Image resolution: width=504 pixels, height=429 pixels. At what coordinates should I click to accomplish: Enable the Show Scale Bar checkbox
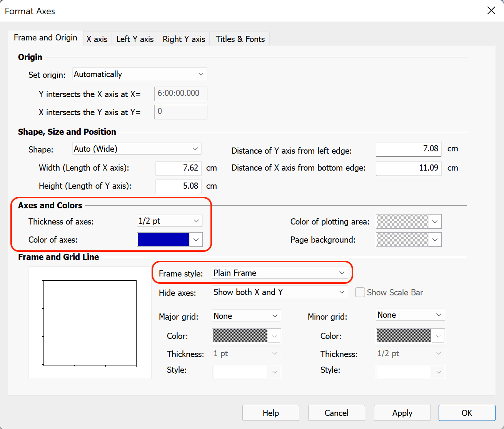pos(360,292)
